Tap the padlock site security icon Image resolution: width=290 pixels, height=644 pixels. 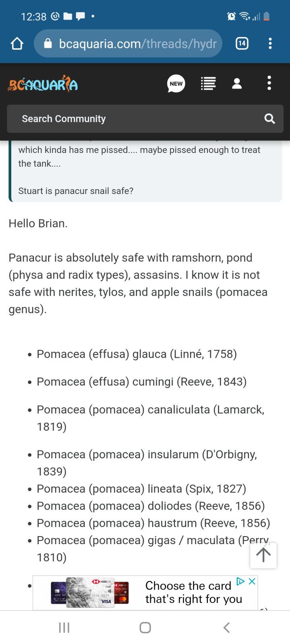(x=48, y=43)
